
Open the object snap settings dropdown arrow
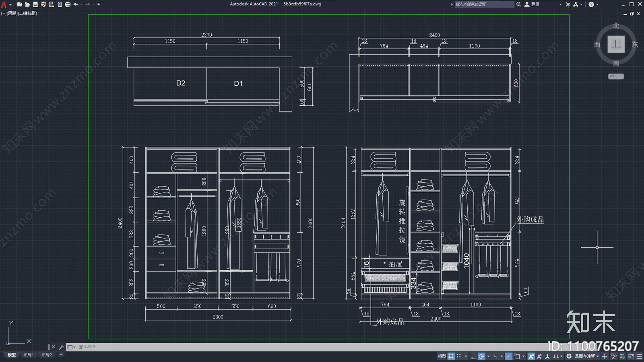pyautogui.click(x=524, y=356)
